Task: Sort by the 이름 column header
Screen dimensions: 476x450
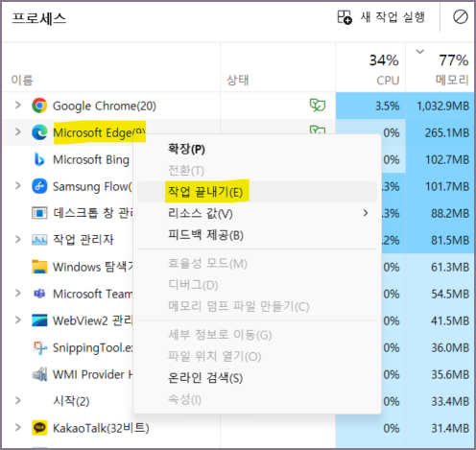Action: pyautogui.click(x=22, y=80)
